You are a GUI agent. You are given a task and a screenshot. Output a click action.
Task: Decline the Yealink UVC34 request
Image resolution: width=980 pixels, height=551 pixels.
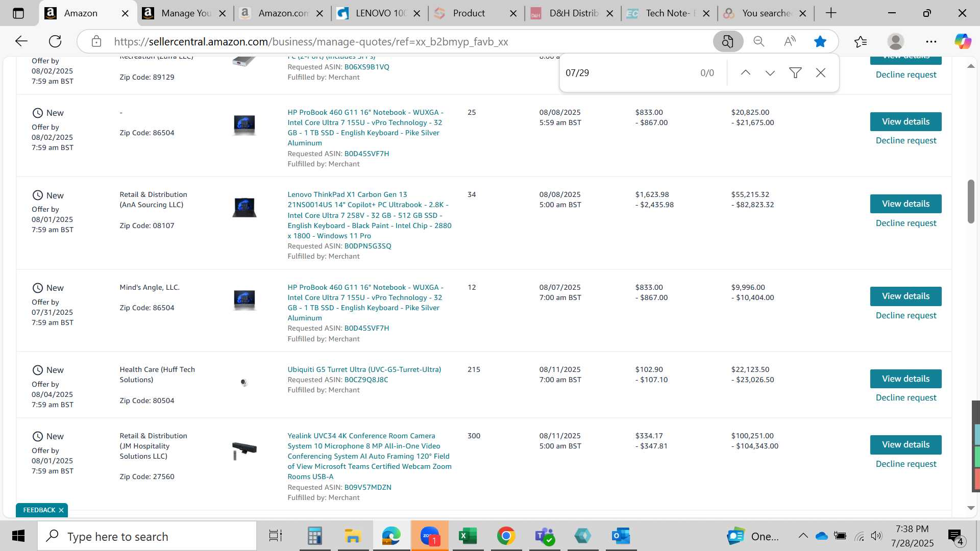(x=905, y=464)
